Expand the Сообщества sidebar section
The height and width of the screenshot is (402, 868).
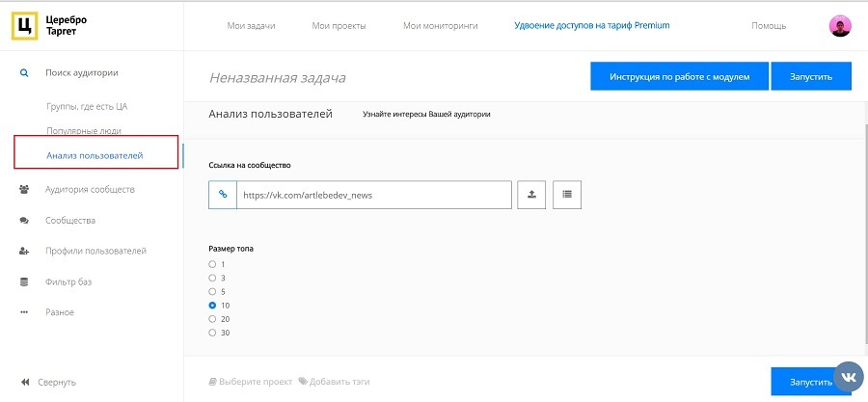(x=70, y=220)
